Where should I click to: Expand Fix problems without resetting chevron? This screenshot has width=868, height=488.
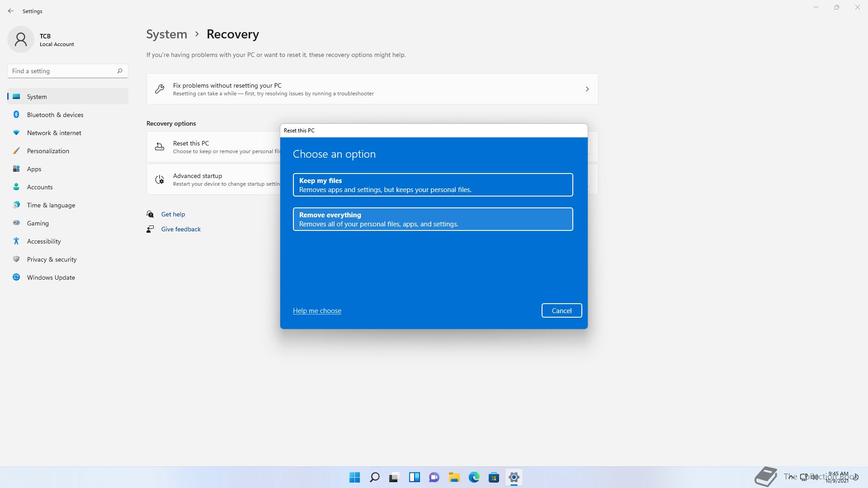(587, 89)
